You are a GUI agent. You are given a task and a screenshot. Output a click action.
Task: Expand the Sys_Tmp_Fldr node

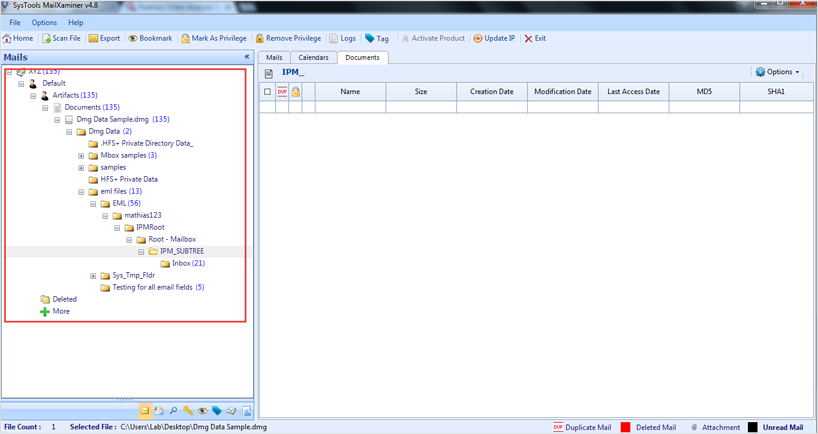(93, 276)
